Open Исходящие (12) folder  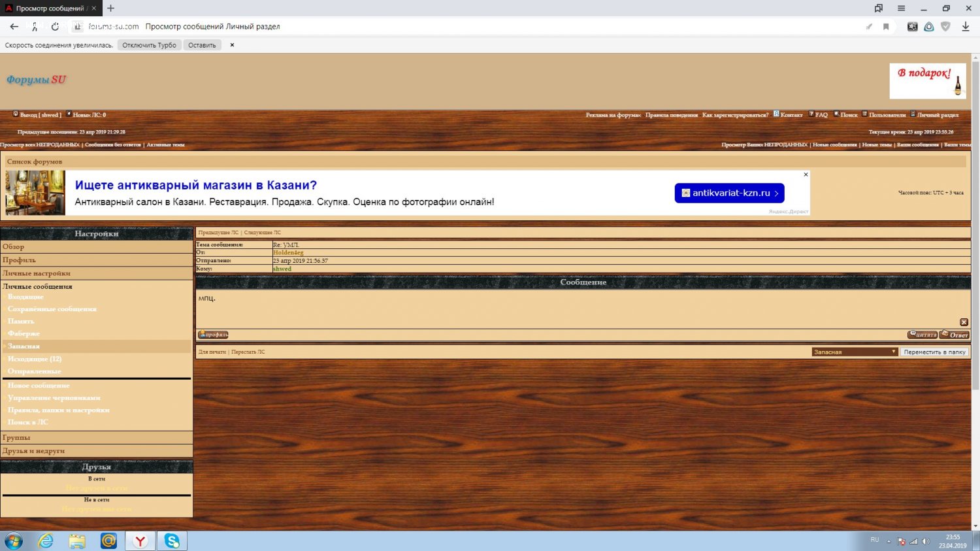pyautogui.click(x=35, y=359)
